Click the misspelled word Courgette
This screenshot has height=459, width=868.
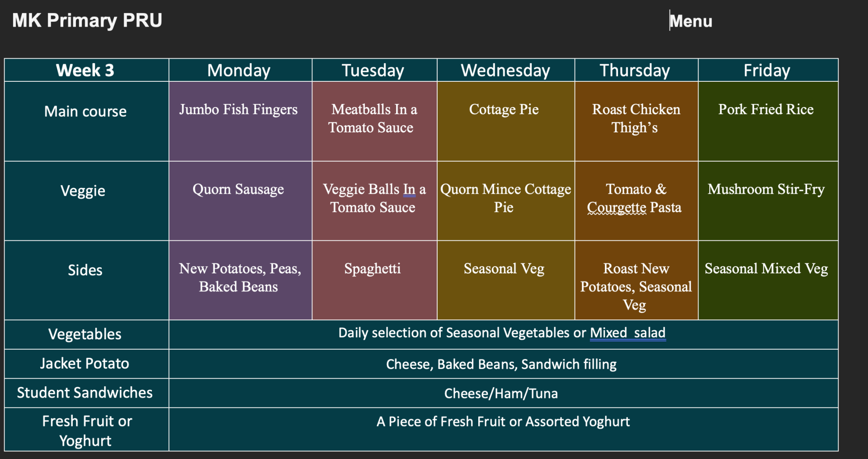pyautogui.click(x=617, y=207)
